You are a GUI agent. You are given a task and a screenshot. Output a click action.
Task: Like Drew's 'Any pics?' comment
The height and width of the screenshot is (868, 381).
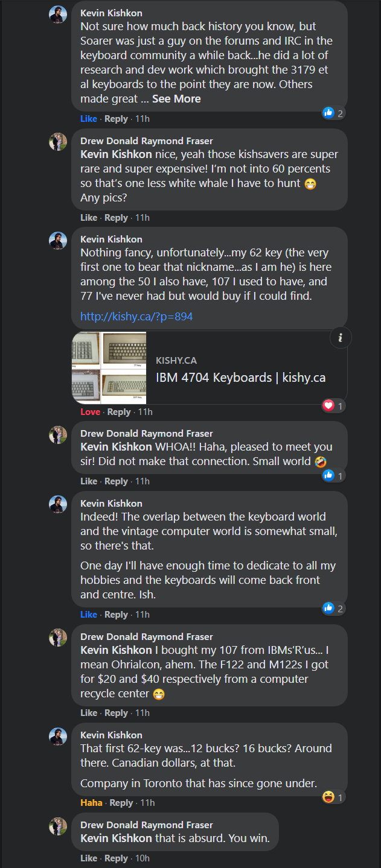pyautogui.click(x=88, y=217)
